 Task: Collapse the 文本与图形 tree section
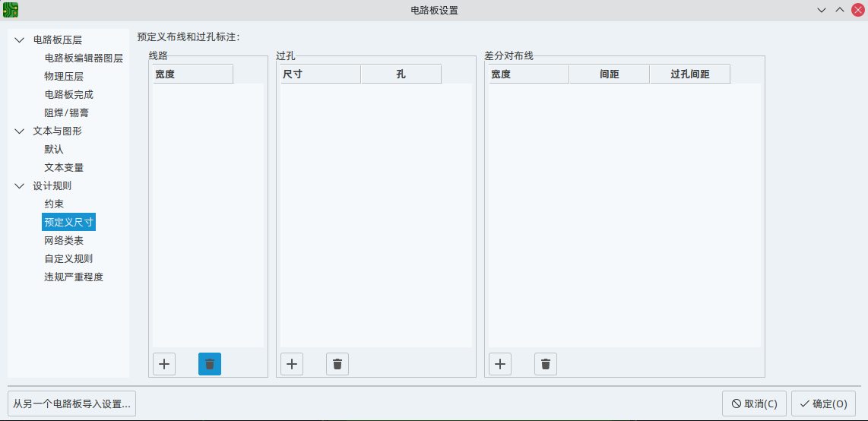point(19,131)
